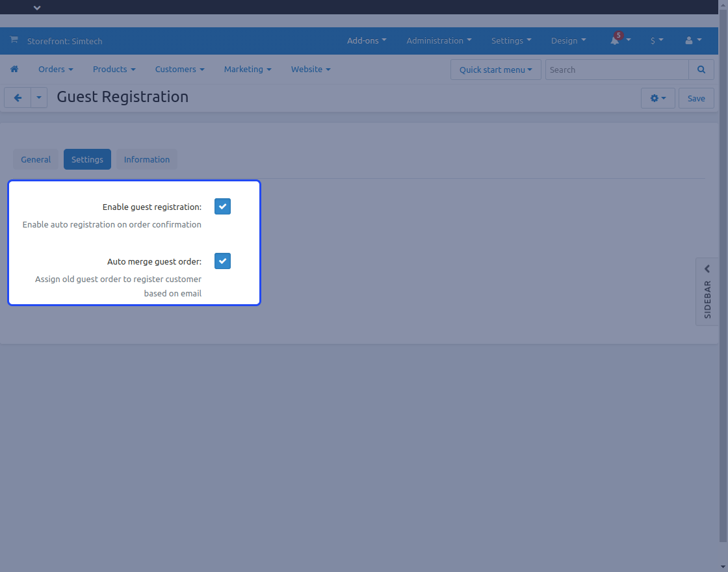Open the Customers menu
728x572 pixels.
pos(179,69)
